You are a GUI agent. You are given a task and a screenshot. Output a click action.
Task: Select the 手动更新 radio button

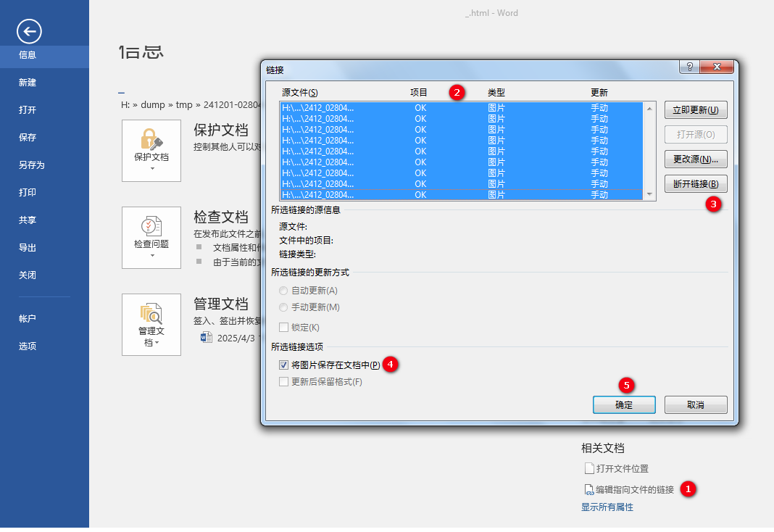pyautogui.click(x=284, y=307)
